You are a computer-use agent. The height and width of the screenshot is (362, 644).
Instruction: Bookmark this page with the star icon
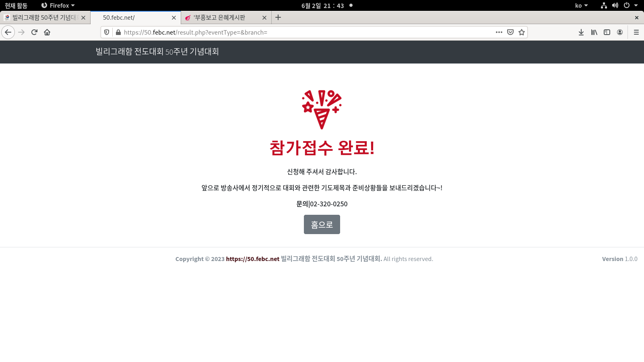point(522,32)
